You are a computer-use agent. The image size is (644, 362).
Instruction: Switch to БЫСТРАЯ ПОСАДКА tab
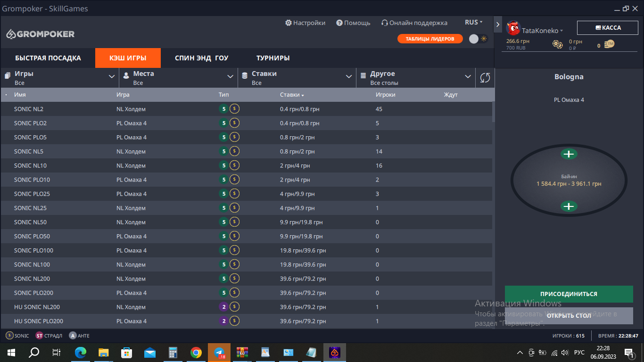[48, 58]
